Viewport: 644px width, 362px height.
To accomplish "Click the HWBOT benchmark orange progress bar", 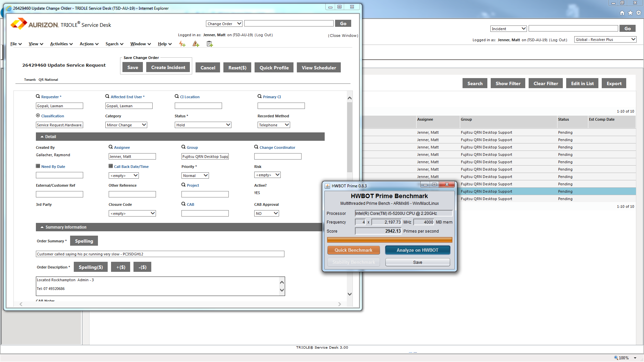I will tap(389, 240).
